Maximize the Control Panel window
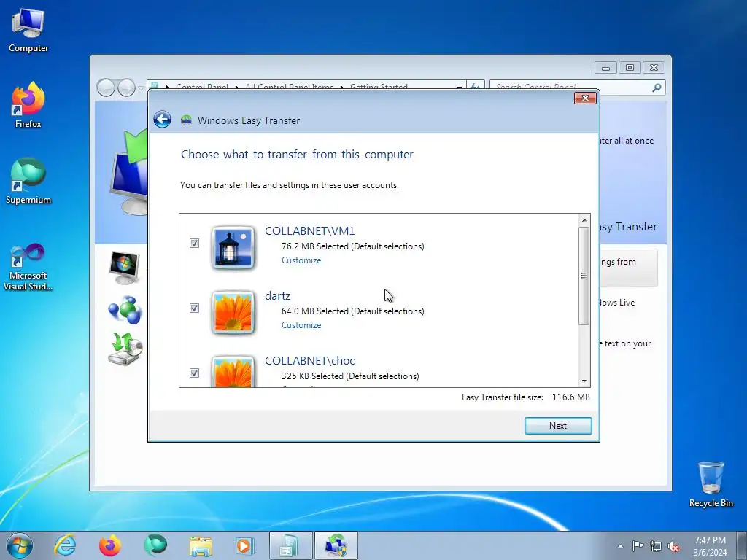 pos(630,68)
